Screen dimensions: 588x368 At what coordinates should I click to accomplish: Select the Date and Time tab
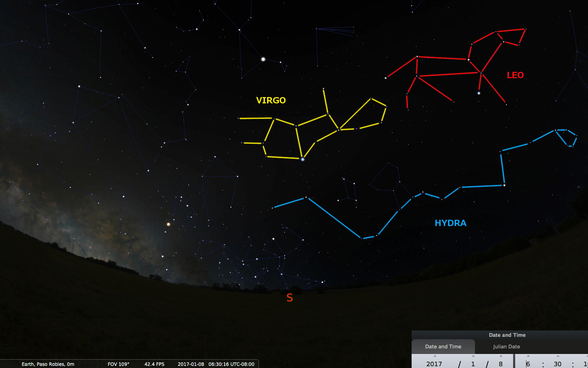(443, 347)
